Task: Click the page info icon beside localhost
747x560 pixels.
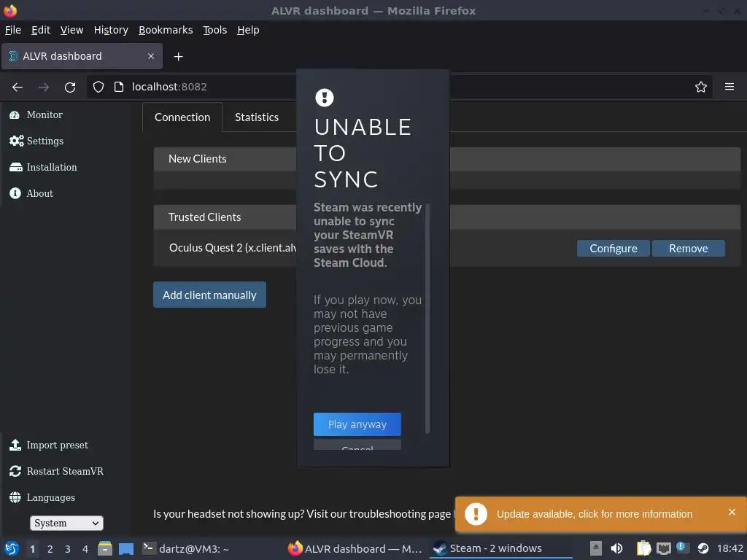Action: pos(119,87)
